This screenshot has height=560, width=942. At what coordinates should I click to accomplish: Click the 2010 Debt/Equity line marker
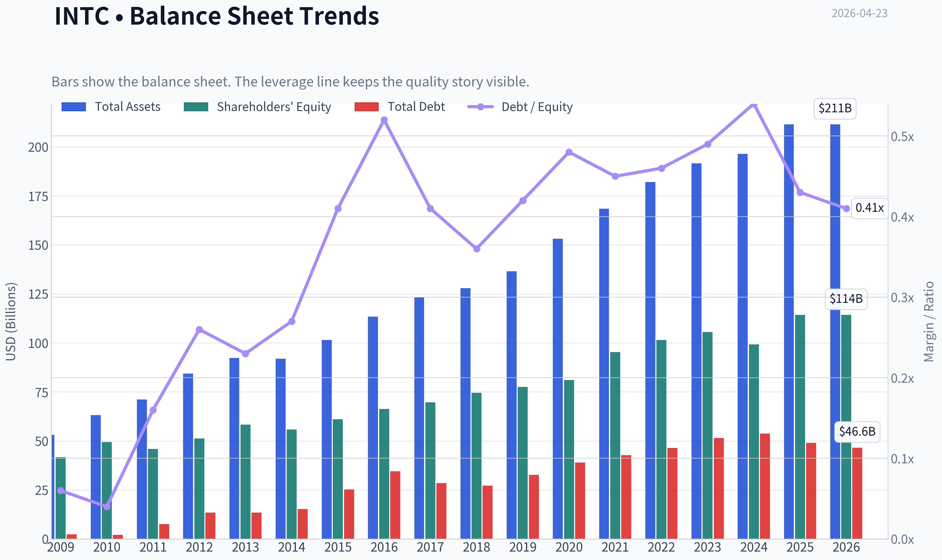tap(107, 506)
